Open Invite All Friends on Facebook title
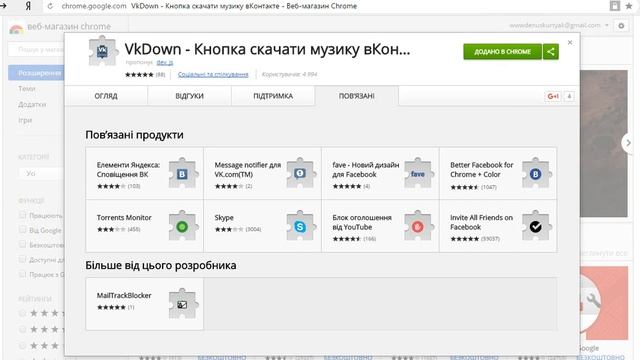The width and height of the screenshot is (640, 360). 482,222
